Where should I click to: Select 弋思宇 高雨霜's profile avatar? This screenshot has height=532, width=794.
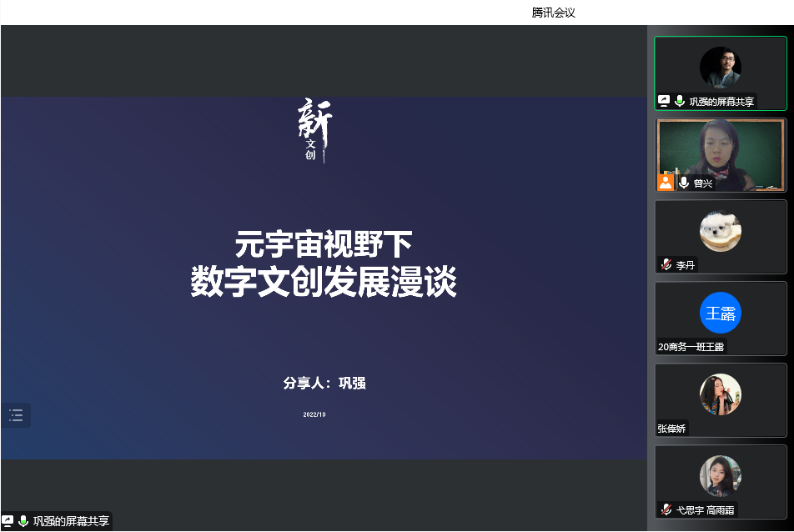(721, 476)
